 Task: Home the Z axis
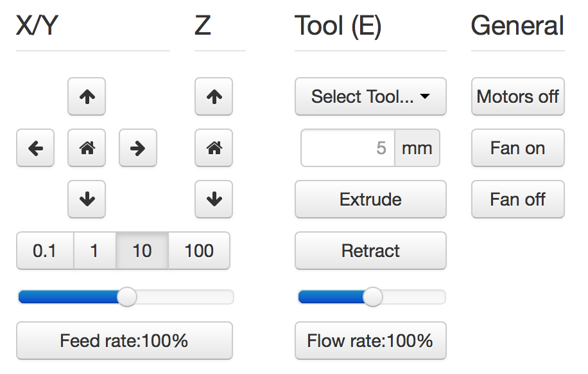coord(214,148)
